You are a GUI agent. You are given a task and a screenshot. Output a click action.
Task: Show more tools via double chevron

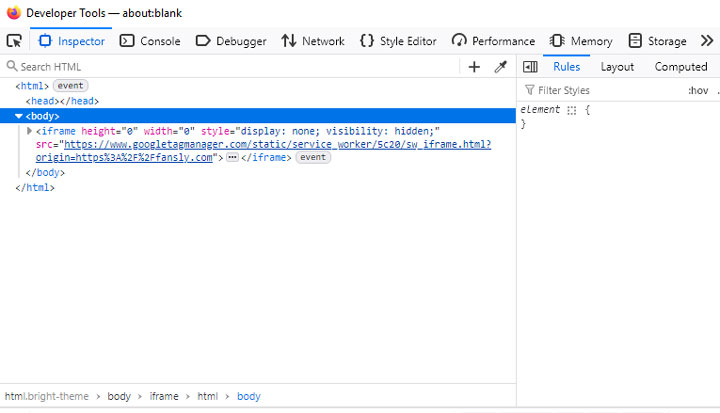coord(707,41)
